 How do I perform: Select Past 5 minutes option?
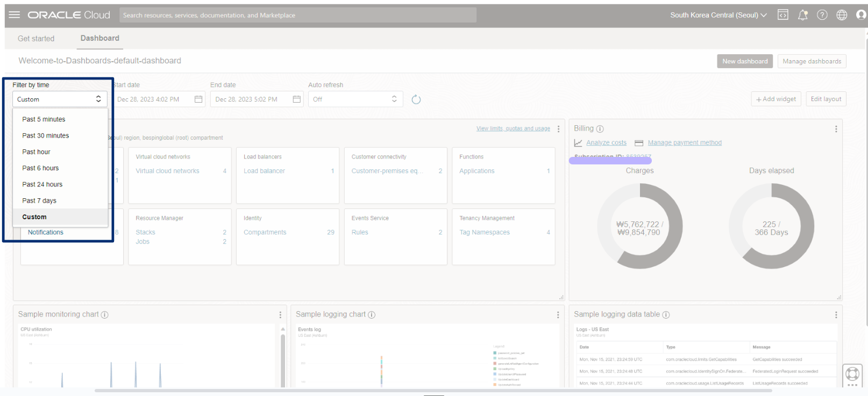pos(60,119)
